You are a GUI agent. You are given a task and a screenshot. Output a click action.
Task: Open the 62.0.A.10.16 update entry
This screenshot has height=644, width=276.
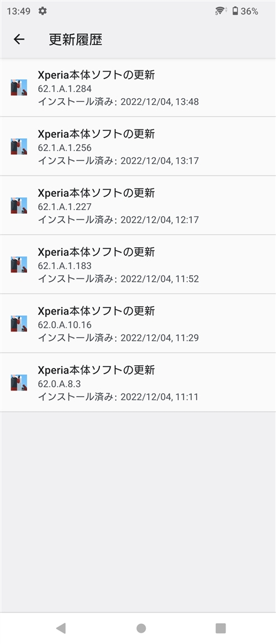point(138,324)
